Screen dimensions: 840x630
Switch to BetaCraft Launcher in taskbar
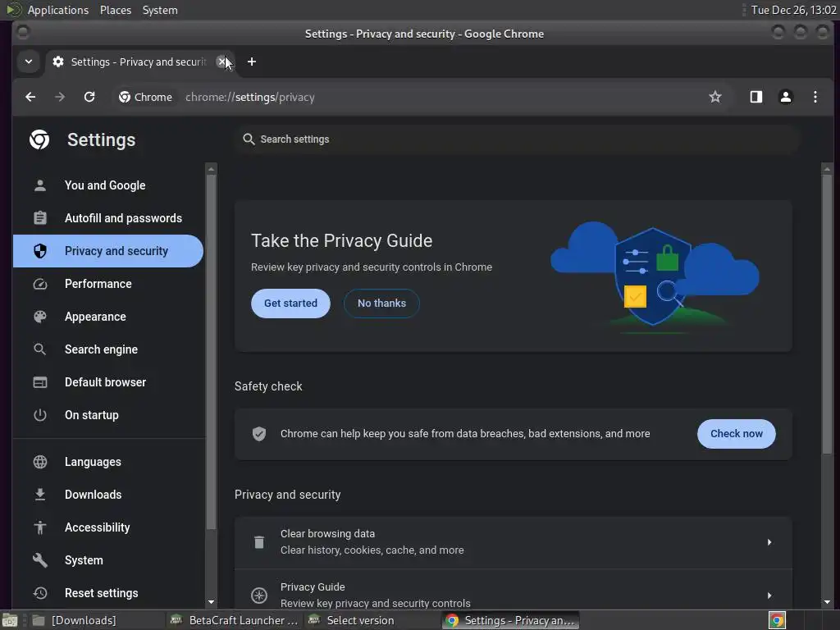[x=235, y=620]
